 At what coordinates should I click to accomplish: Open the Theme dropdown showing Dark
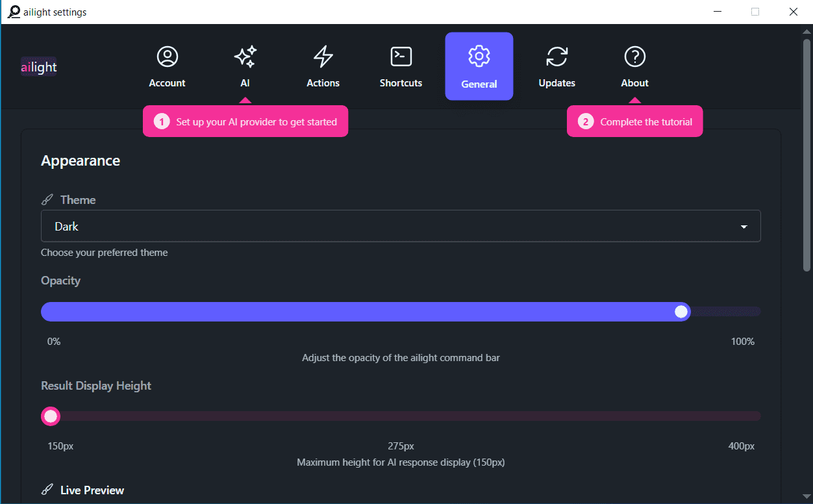point(401,226)
